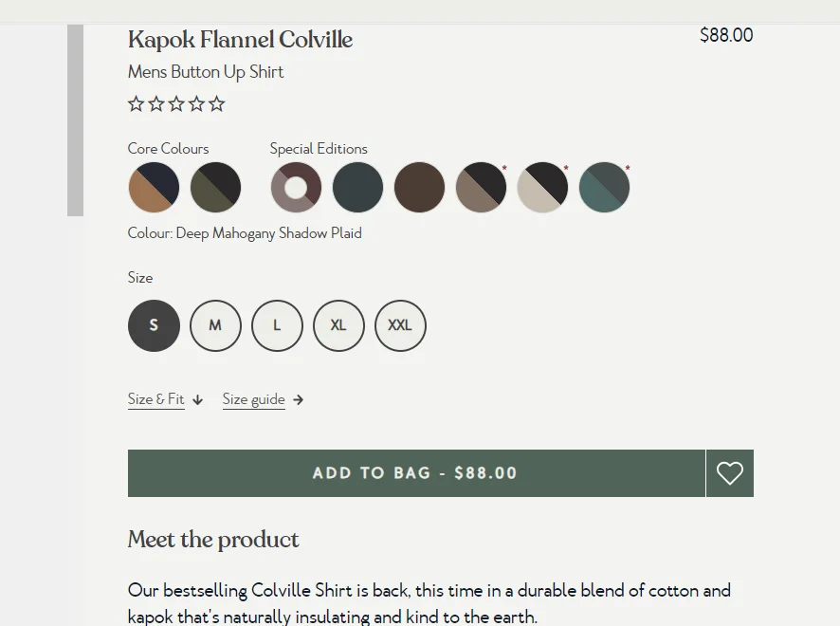The width and height of the screenshot is (840, 626).
Task: Choose size M
Action: [x=215, y=325]
